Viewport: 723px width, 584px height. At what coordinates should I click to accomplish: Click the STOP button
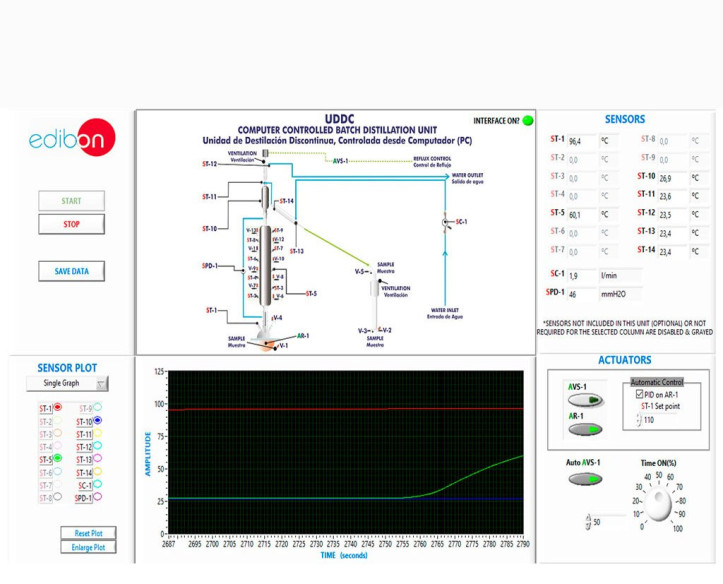[71, 224]
